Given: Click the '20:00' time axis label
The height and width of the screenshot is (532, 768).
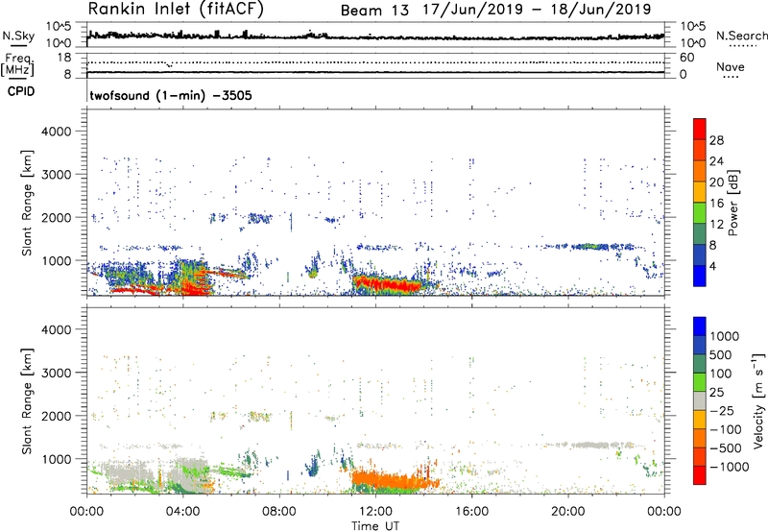Looking at the screenshot, I should [568, 512].
